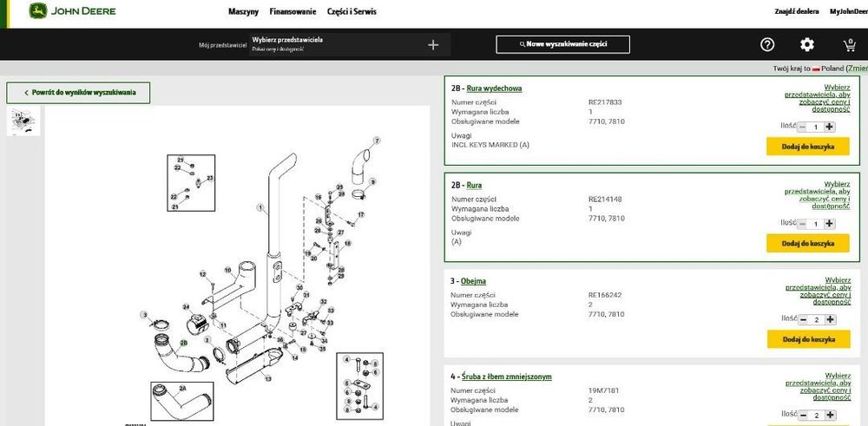Open the Części i Serwis menu
868x426 pixels.
coord(352,11)
